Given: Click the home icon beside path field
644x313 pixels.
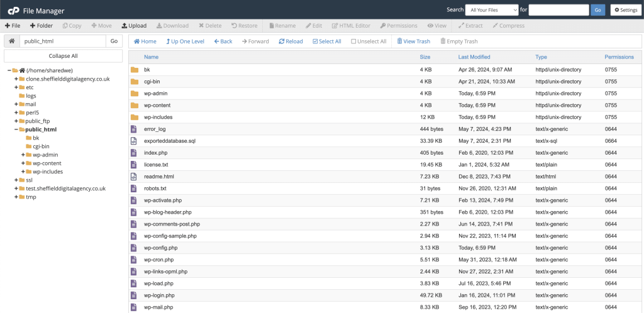Looking at the screenshot, I should [x=12, y=41].
